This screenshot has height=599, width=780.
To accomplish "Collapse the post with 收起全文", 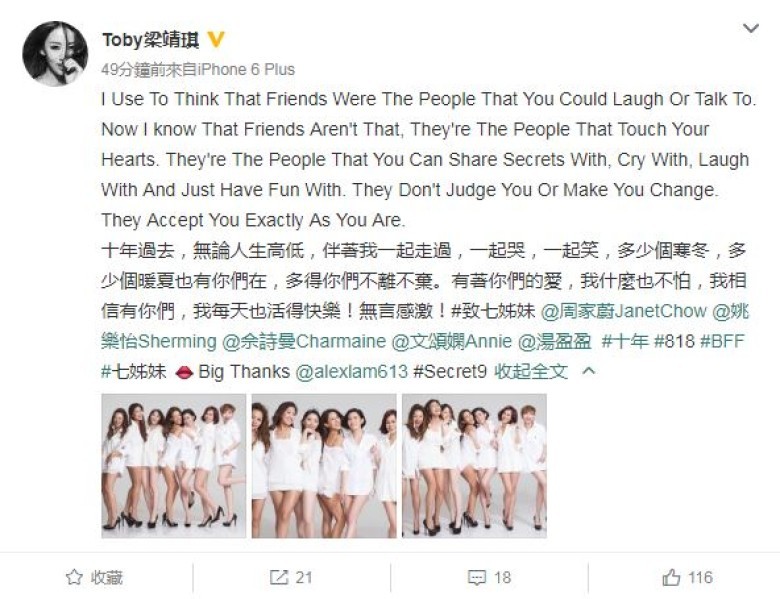I will [x=531, y=371].
